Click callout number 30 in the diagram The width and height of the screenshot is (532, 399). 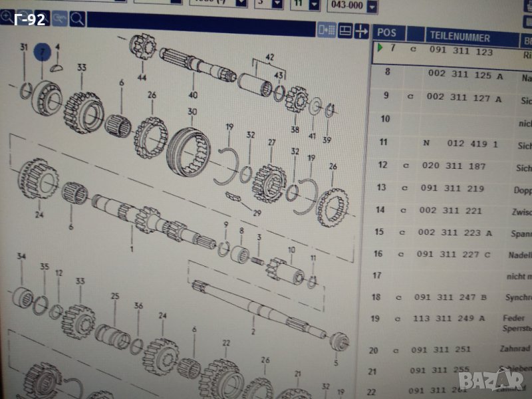click(x=192, y=112)
